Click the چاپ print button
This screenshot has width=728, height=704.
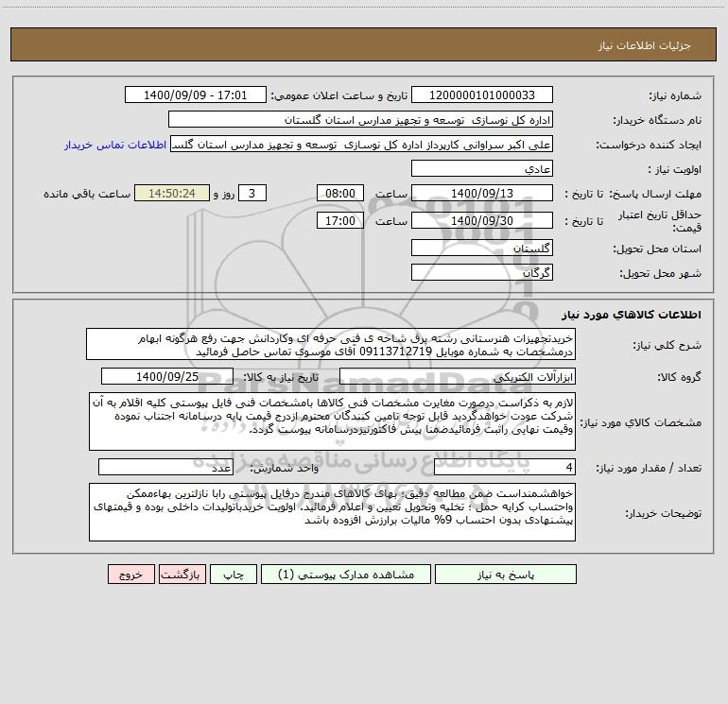pos(234,575)
